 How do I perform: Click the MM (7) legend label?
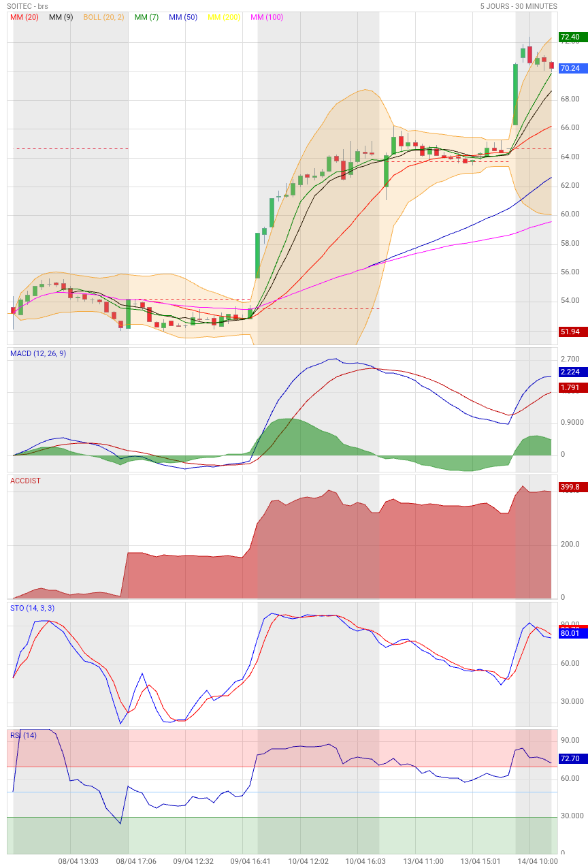146,17
